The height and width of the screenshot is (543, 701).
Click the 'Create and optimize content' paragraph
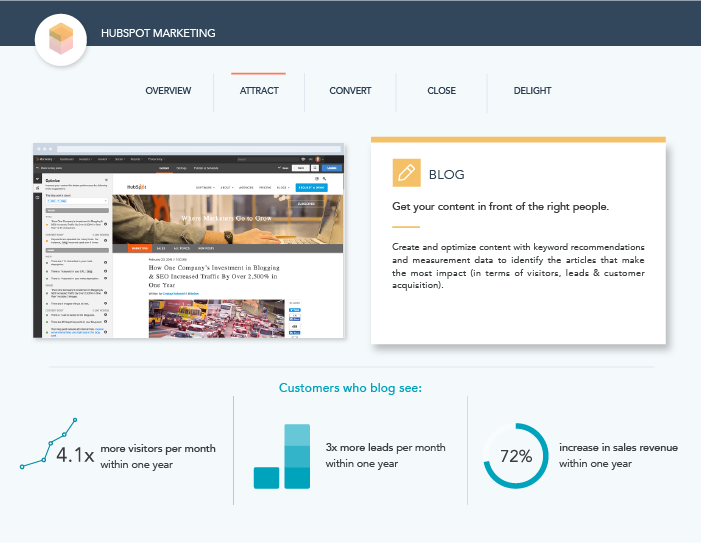point(518,266)
